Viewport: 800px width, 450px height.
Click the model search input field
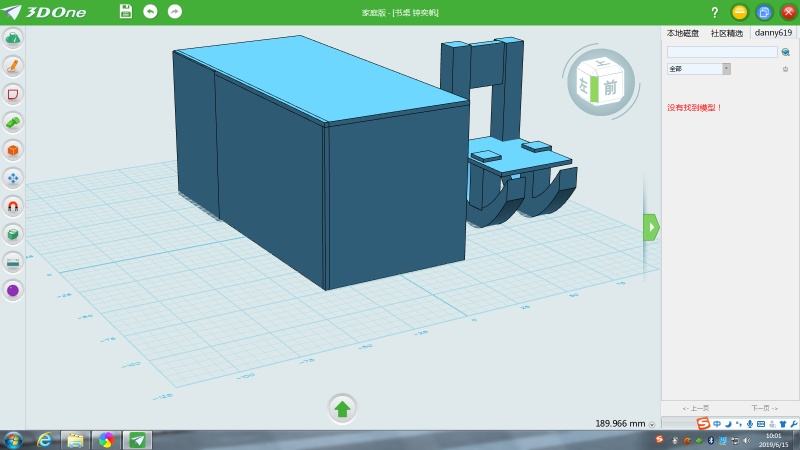pos(722,52)
